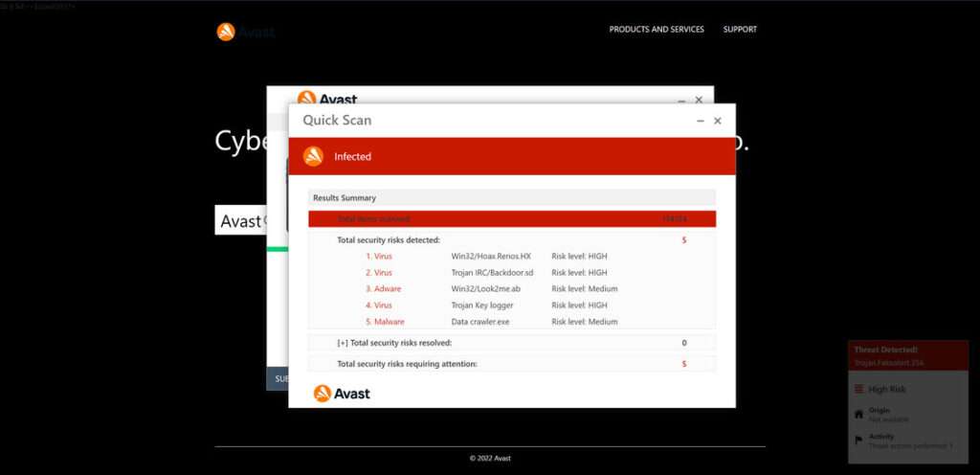Click the Infected status text
This screenshot has width=980, height=475.
pyautogui.click(x=352, y=157)
